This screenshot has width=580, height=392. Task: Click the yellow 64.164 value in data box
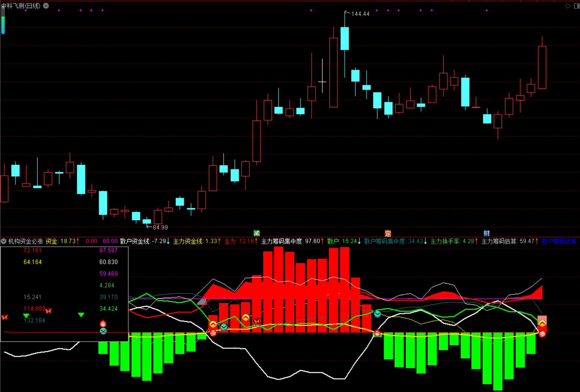click(x=32, y=262)
